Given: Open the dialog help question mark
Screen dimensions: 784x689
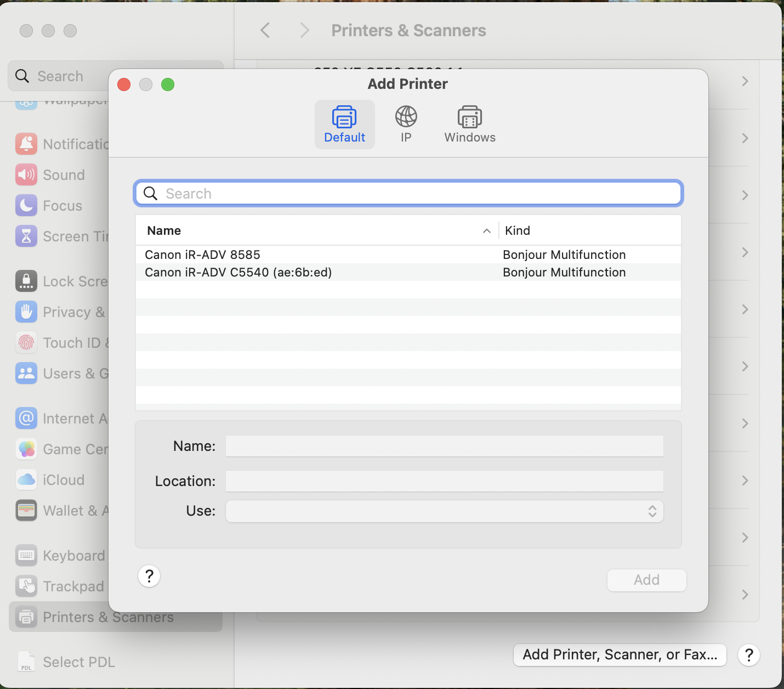Looking at the screenshot, I should click(x=149, y=576).
